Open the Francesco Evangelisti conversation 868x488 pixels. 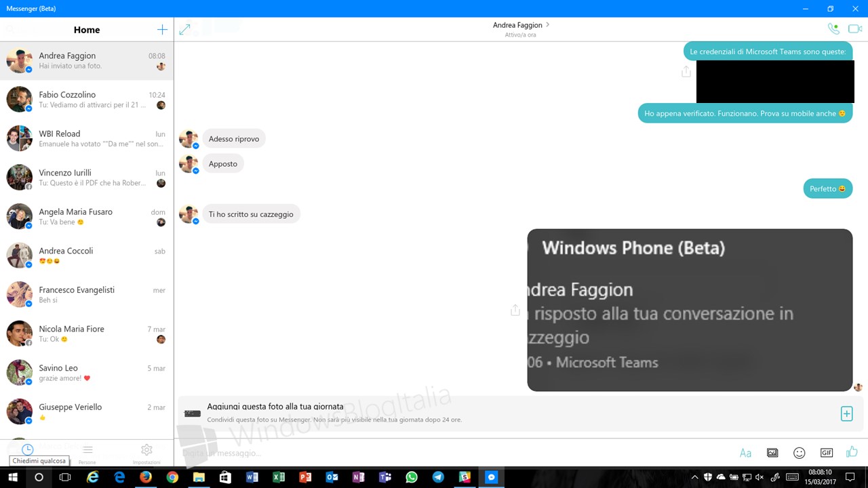coord(87,295)
